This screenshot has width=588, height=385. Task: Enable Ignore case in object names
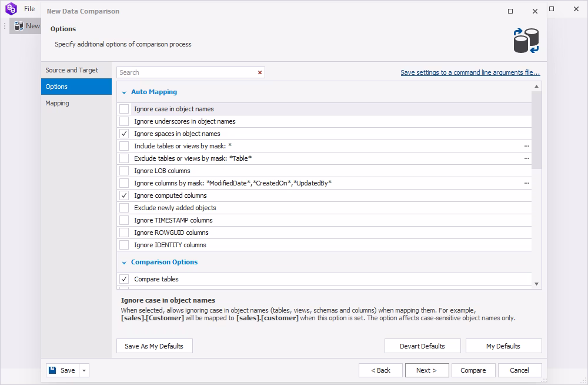[124, 109]
